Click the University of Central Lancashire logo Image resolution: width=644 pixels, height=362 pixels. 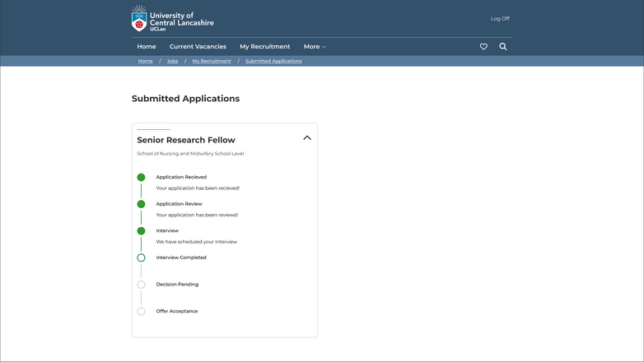[x=172, y=19]
